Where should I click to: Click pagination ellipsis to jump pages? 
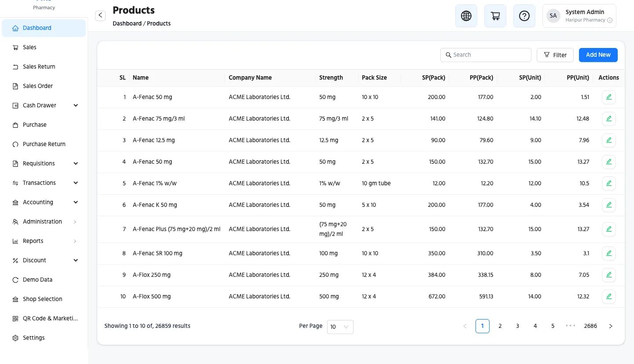571,326
